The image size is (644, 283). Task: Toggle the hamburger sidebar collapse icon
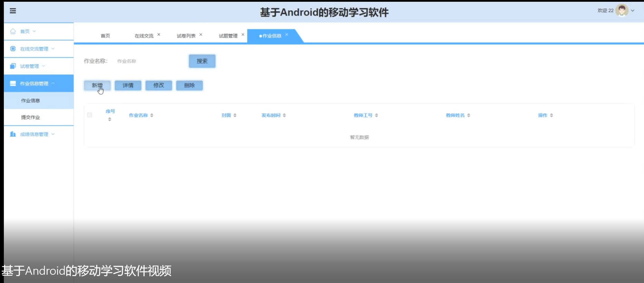13,11
